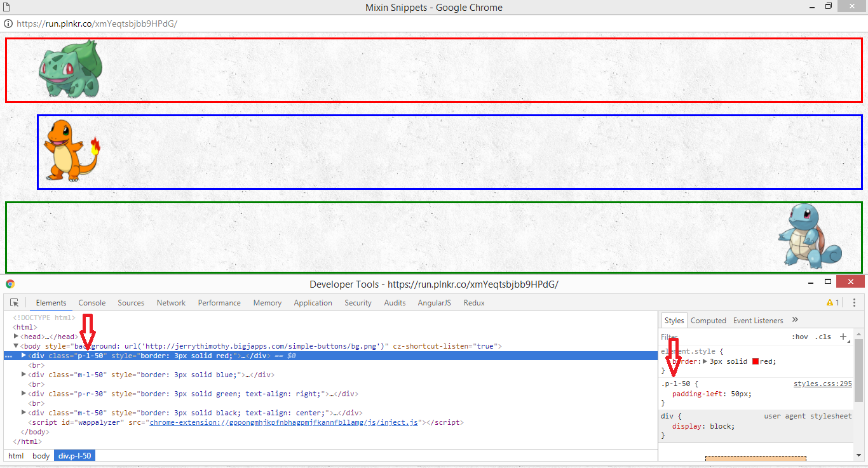Open styles.css:295 source link

click(x=822, y=384)
